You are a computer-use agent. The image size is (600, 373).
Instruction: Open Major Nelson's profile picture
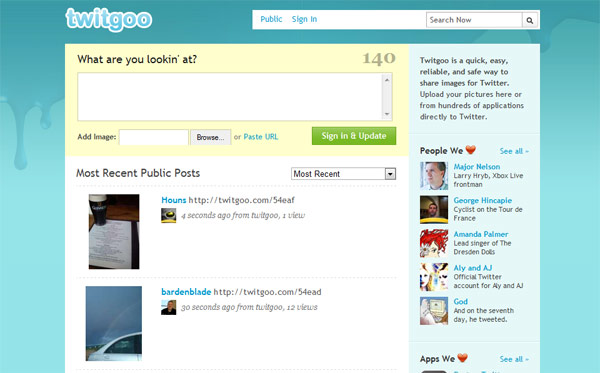coord(434,176)
